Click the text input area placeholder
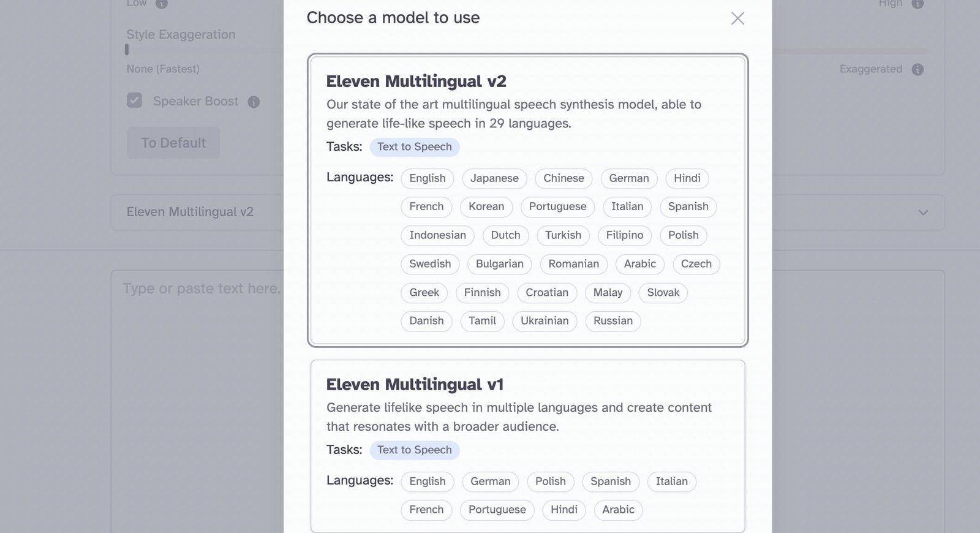980x533 pixels. (202, 289)
